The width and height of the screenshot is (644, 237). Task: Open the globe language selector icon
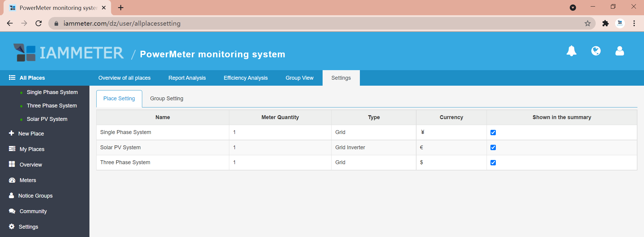pyautogui.click(x=596, y=51)
